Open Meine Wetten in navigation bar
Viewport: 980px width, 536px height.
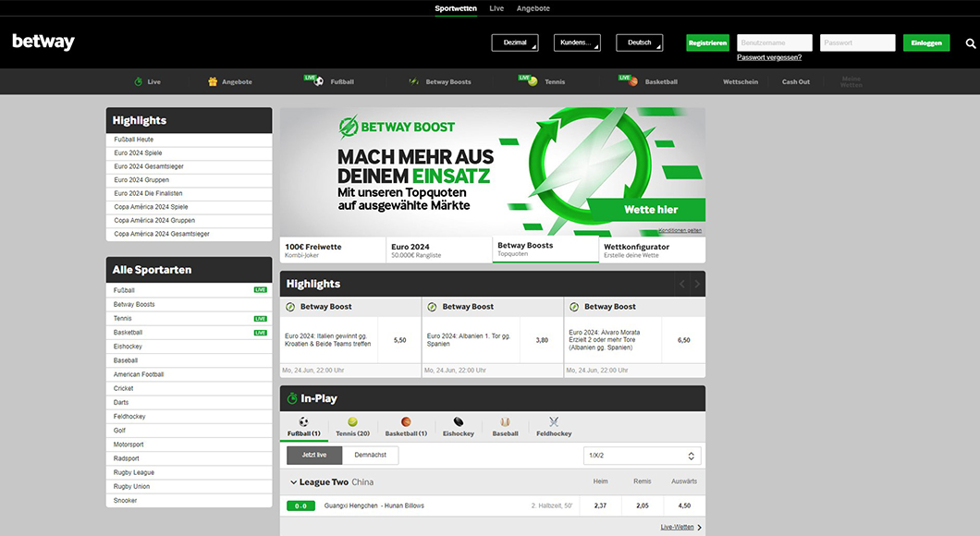pos(851,82)
